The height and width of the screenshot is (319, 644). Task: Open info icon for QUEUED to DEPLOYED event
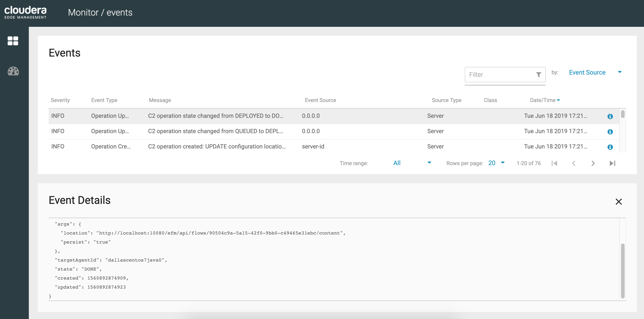tap(610, 132)
